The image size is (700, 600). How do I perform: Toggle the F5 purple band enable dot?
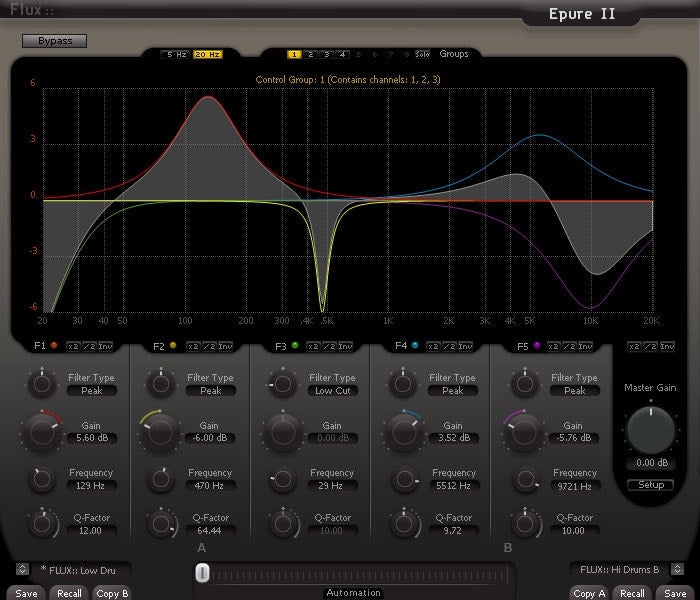click(537, 345)
